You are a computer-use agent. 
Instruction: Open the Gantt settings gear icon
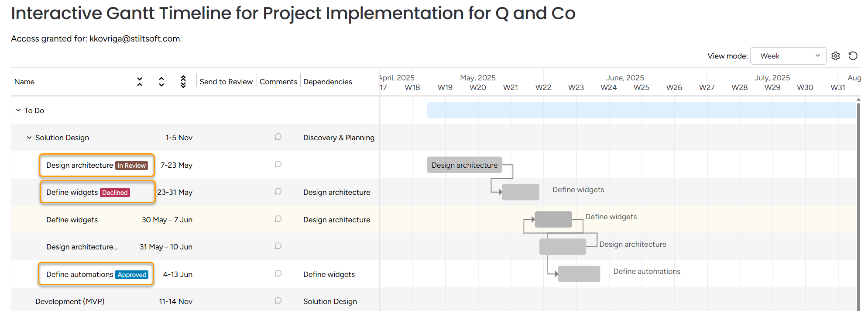(835, 56)
